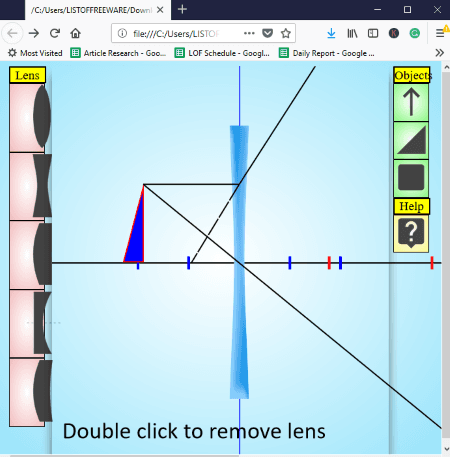The width and height of the screenshot is (450, 457).
Task: Click the Objects panel header
Action: click(x=412, y=75)
